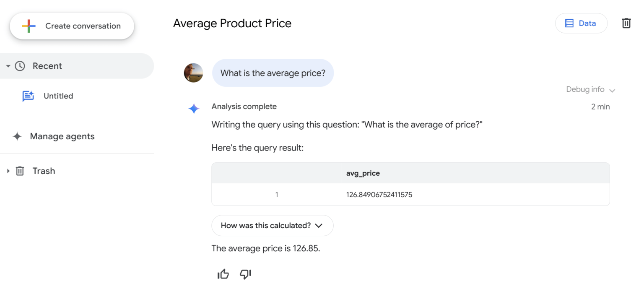Screen dimensions: 644x289
Task: Click the Untitled chat icon
Action: (x=28, y=96)
